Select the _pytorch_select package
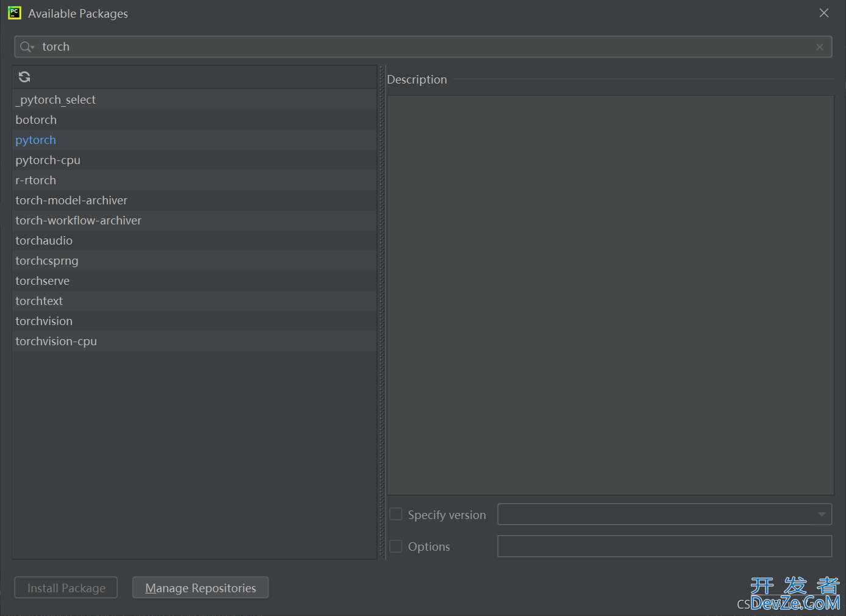Screen dimensions: 846x616 194,99
